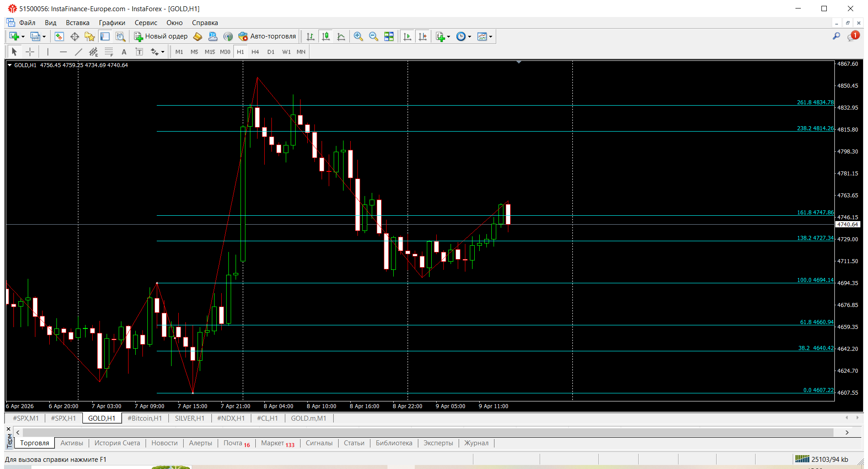Select the Vertical Line drawing tool
868x469 pixels.
[x=48, y=52]
